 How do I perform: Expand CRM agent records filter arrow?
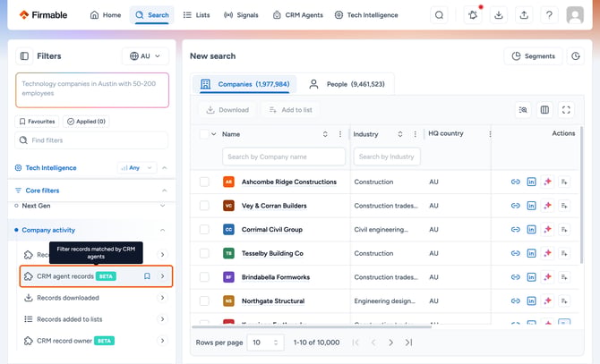[163, 276]
